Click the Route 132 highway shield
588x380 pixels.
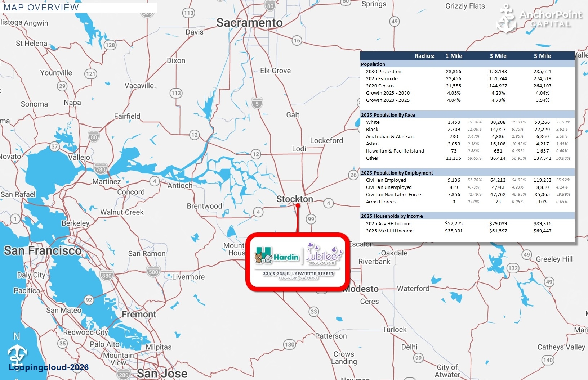[x=513, y=268]
